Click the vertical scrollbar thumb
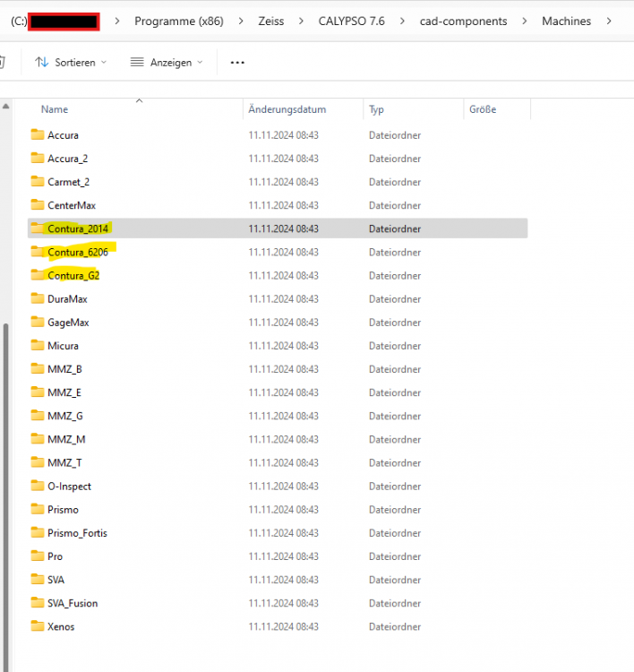Screen dimensions: 634x672 (6, 497)
